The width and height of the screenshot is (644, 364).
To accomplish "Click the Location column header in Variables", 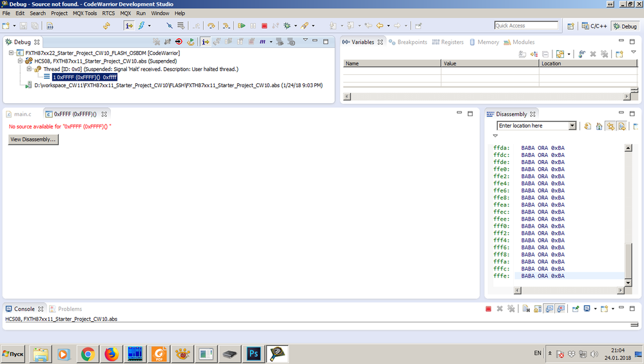I will tap(588, 63).
